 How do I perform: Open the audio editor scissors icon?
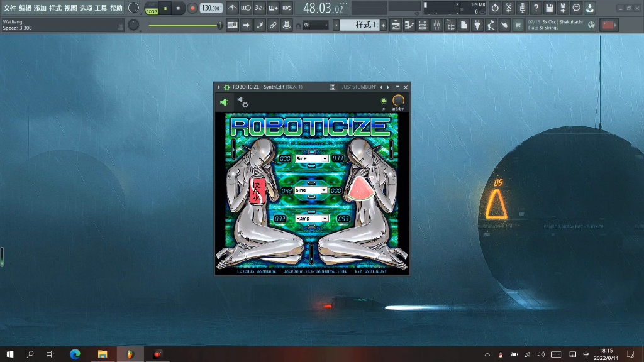pyautogui.click(x=508, y=8)
